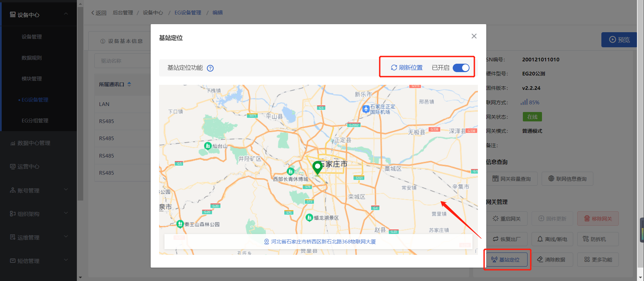Click SN编号 value 200121011010
644x281 pixels.
click(x=541, y=60)
